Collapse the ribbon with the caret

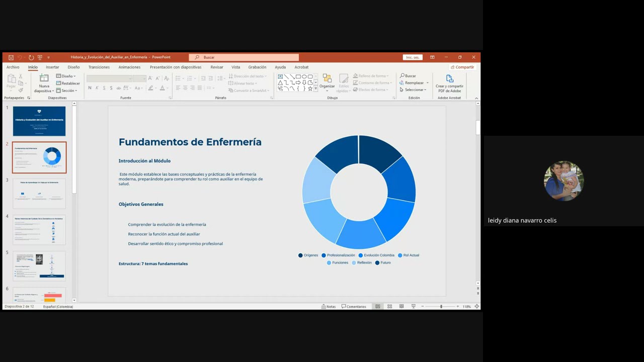tap(476, 98)
